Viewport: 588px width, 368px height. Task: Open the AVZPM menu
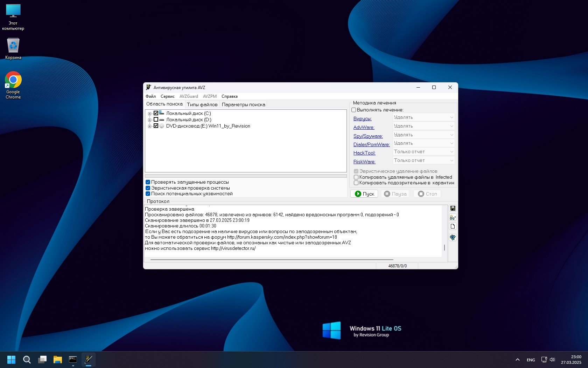coord(210,96)
